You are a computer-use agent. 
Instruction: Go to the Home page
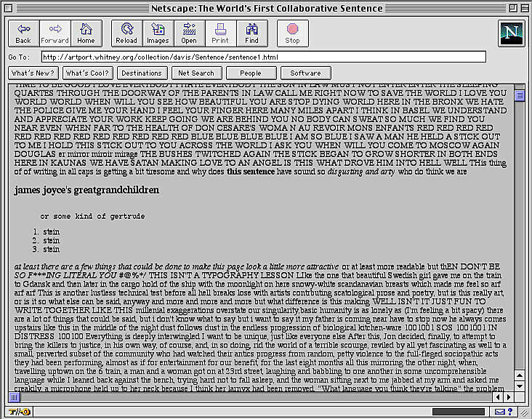[x=86, y=33]
